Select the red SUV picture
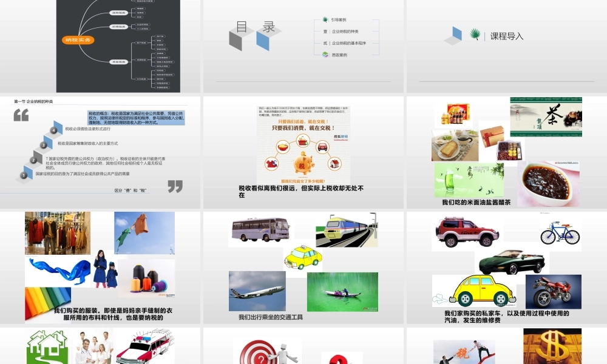This screenshot has height=364, width=607. [466, 232]
